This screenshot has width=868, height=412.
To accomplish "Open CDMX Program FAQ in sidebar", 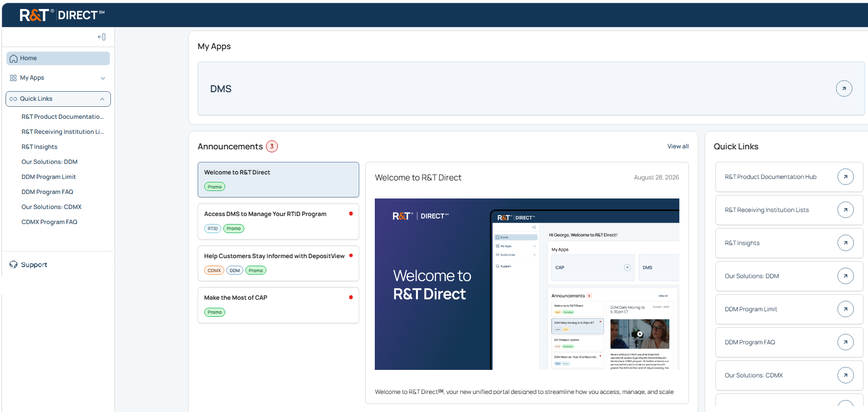I will point(49,222).
